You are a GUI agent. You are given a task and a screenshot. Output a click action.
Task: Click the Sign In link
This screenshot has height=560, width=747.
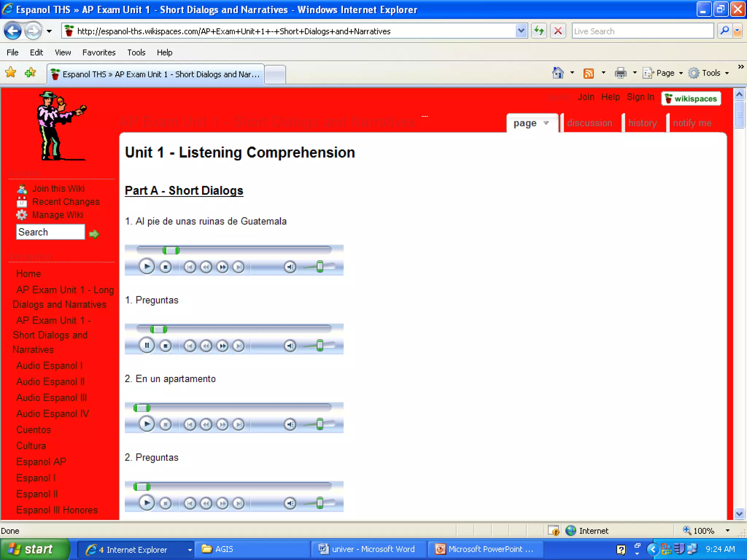click(x=640, y=97)
